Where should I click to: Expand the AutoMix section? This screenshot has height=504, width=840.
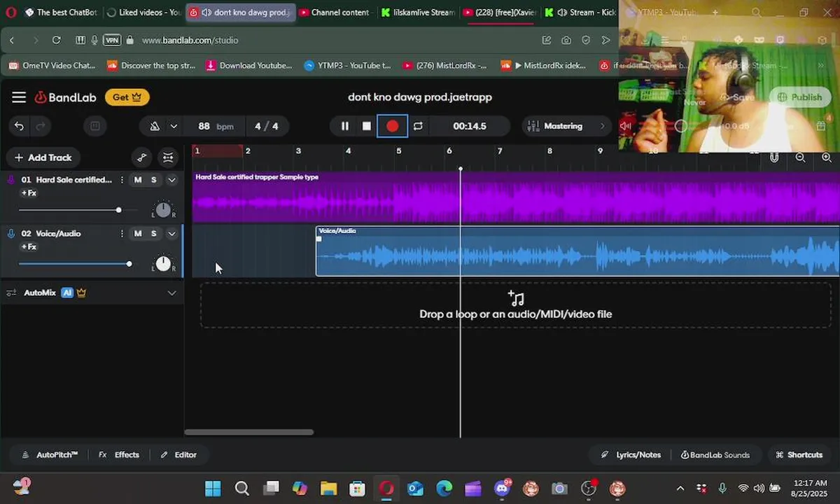coord(171,293)
